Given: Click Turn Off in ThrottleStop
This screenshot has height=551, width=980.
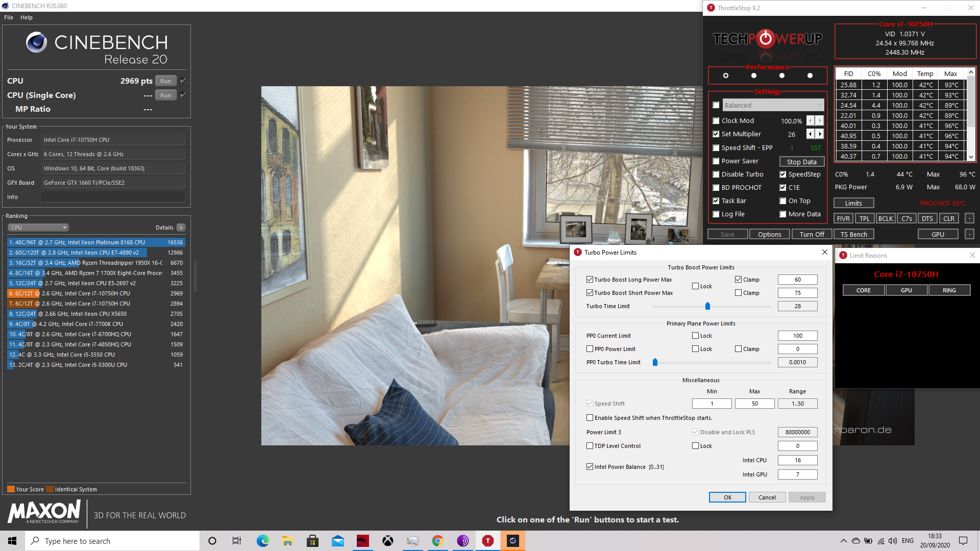Looking at the screenshot, I should pyautogui.click(x=812, y=234).
